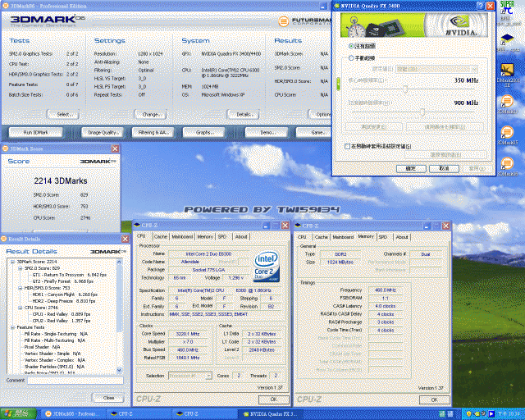Click the Futuremark orange logo icon
Screen dimensions: 525x420
pyautogui.click(x=283, y=21)
